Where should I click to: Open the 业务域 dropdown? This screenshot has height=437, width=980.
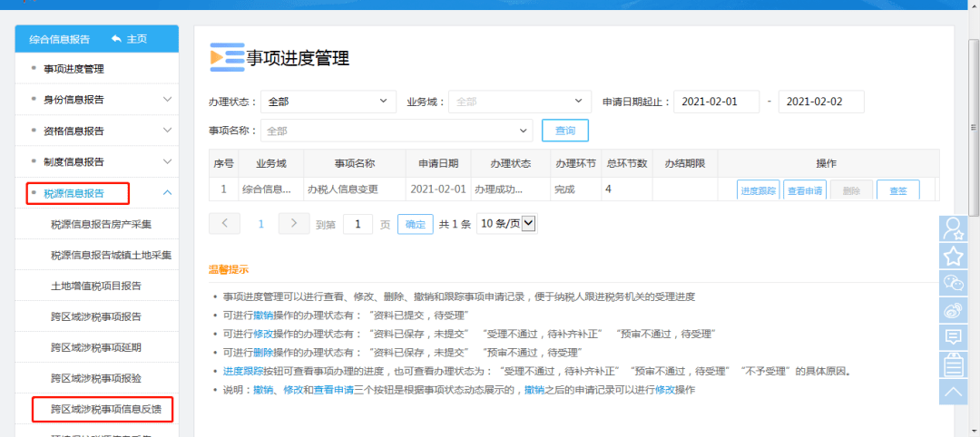pos(520,102)
